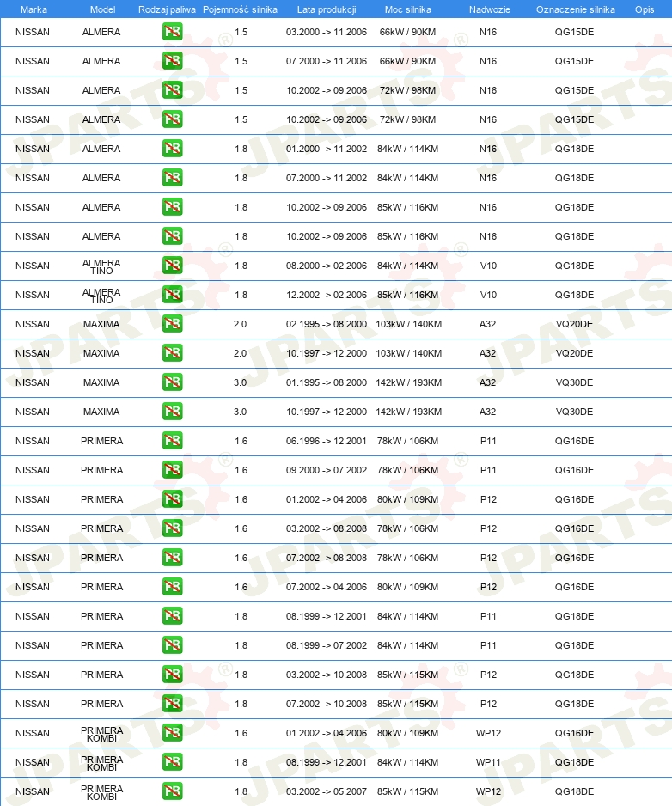The height and width of the screenshot is (806, 672).
Task: Click the fuel icon in the Almera 07.2000 -> 11.2006 row
Action: tap(172, 61)
